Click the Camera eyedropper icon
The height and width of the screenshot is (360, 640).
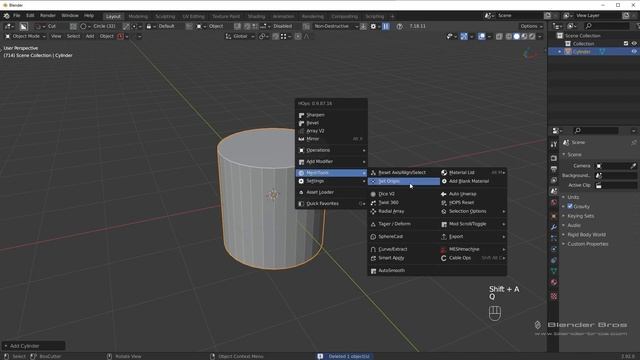click(x=633, y=166)
